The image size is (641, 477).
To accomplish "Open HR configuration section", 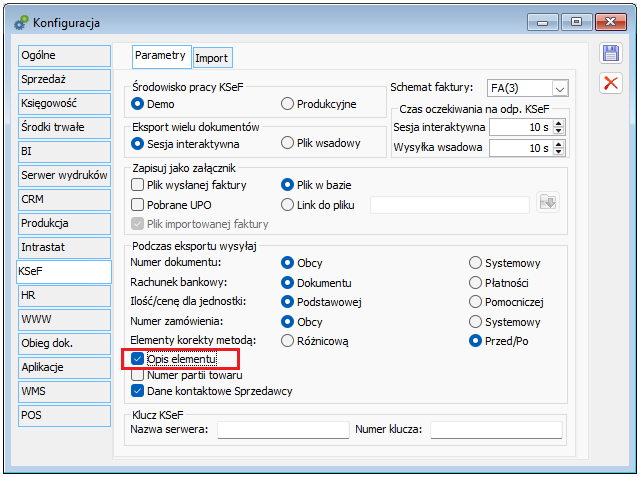I will click(64, 296).
